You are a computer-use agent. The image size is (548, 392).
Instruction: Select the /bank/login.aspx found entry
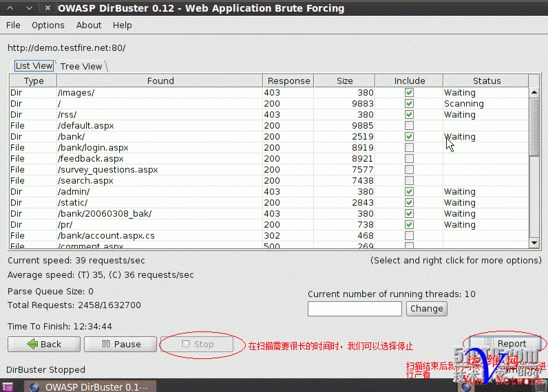93,147
